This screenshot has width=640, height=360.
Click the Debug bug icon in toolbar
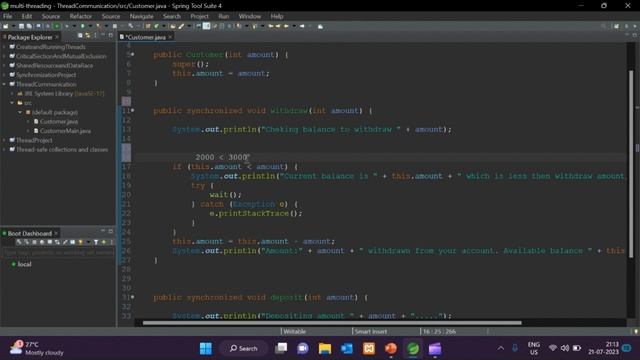(66, 26)
